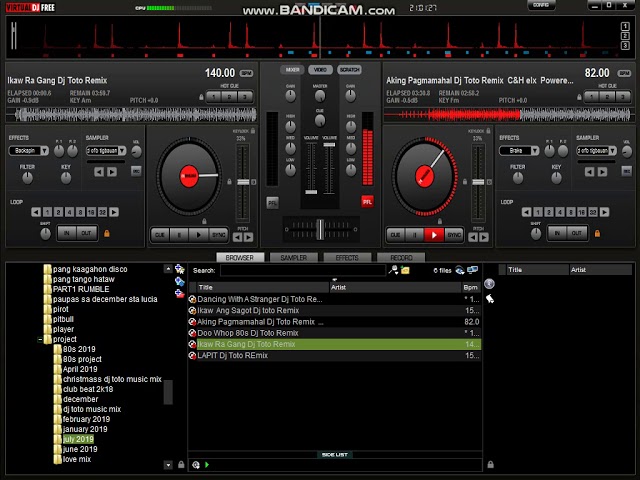Toggle left deck PFL headphone cue

[x=272, y=202]
